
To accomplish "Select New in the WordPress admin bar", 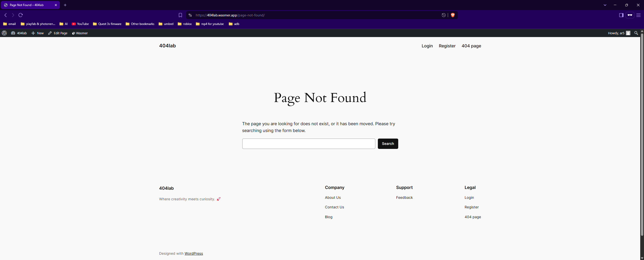I will (37, 33).
